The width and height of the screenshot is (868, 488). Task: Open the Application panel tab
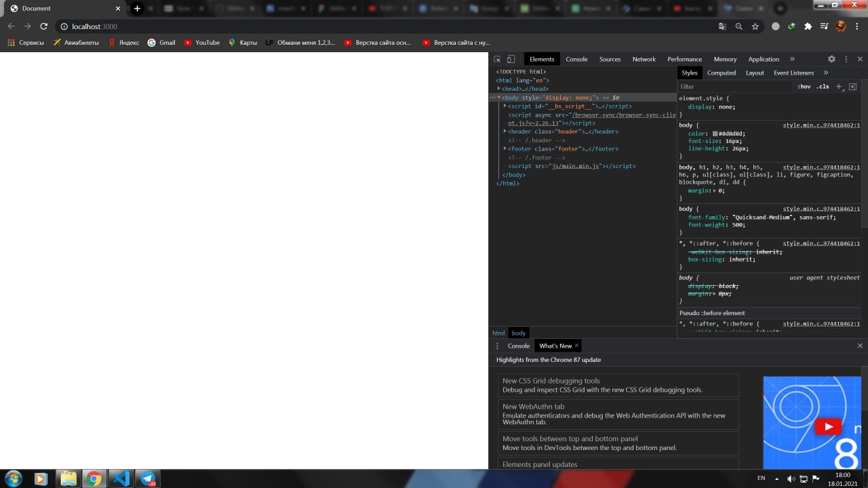(764, 59)
